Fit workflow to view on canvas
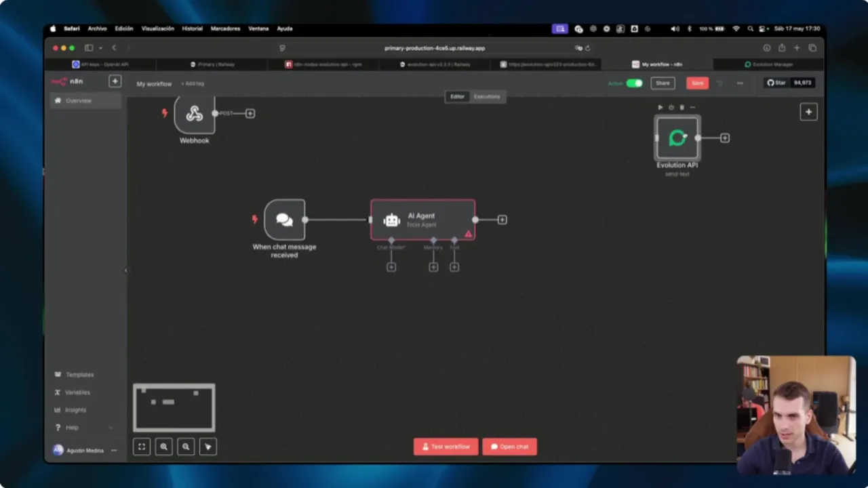Screen dimensions: 868x488 point(142,447)
